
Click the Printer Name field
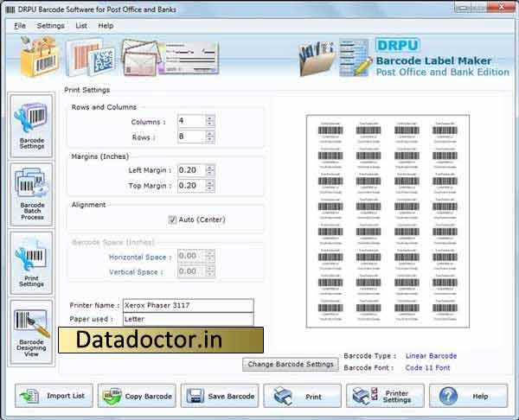(189, 306)
